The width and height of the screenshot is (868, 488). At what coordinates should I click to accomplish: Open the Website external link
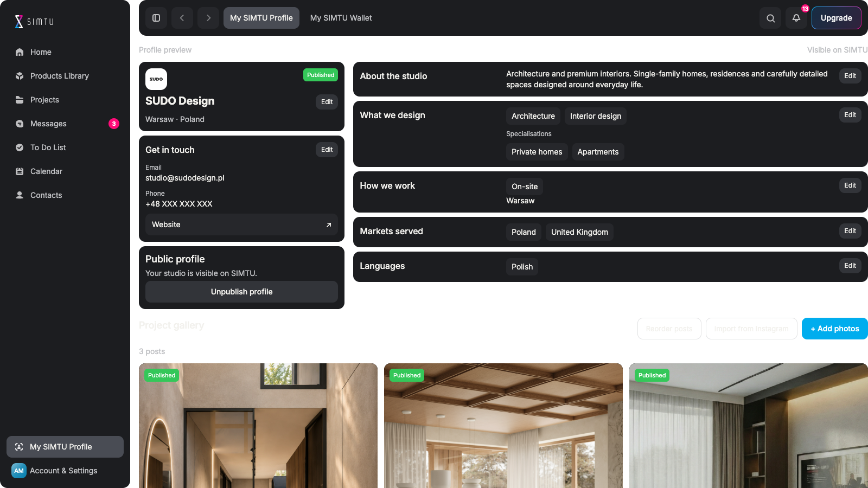pyautogui.click(x=241, y=224)
